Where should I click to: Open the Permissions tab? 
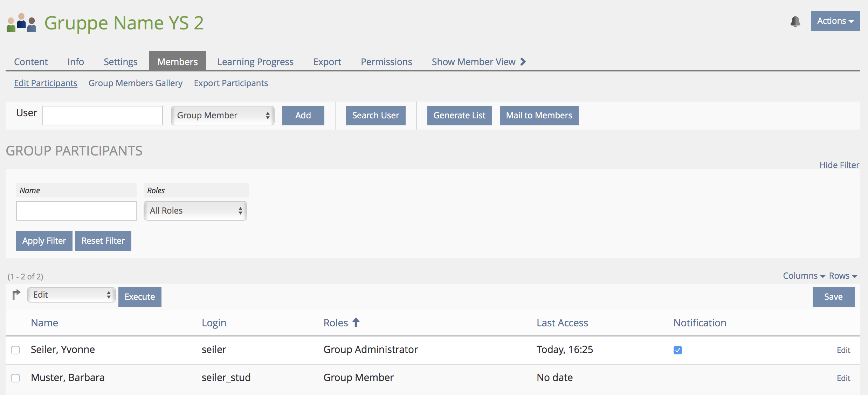click(x=386, y=62)
